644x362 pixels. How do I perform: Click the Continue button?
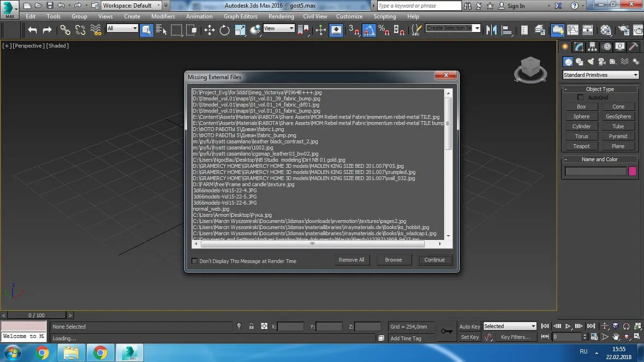click(434, 260)
